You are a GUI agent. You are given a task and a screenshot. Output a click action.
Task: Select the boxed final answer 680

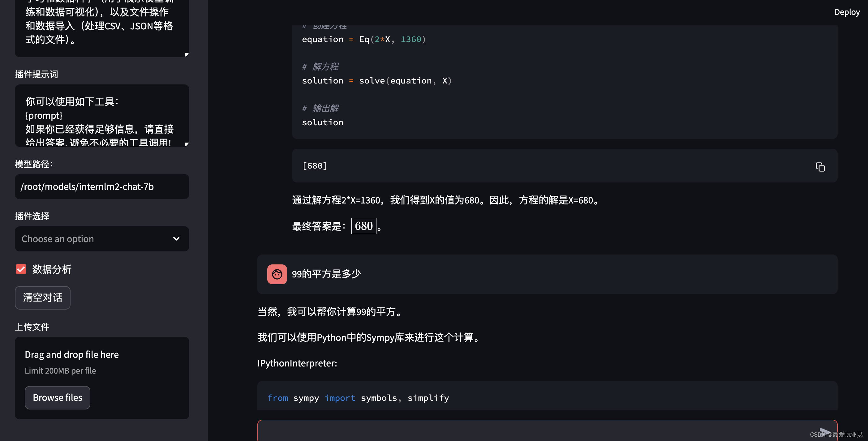click(363, 226)
